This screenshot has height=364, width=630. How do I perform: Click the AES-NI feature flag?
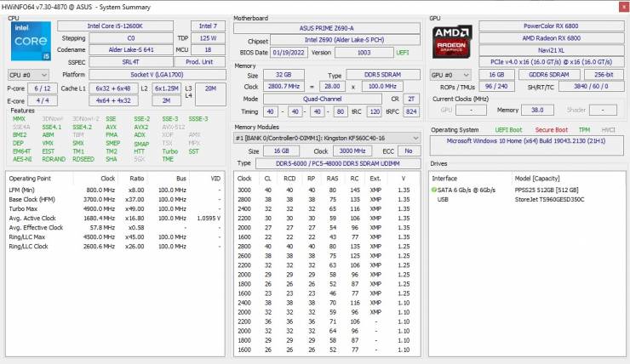[22, 159]
